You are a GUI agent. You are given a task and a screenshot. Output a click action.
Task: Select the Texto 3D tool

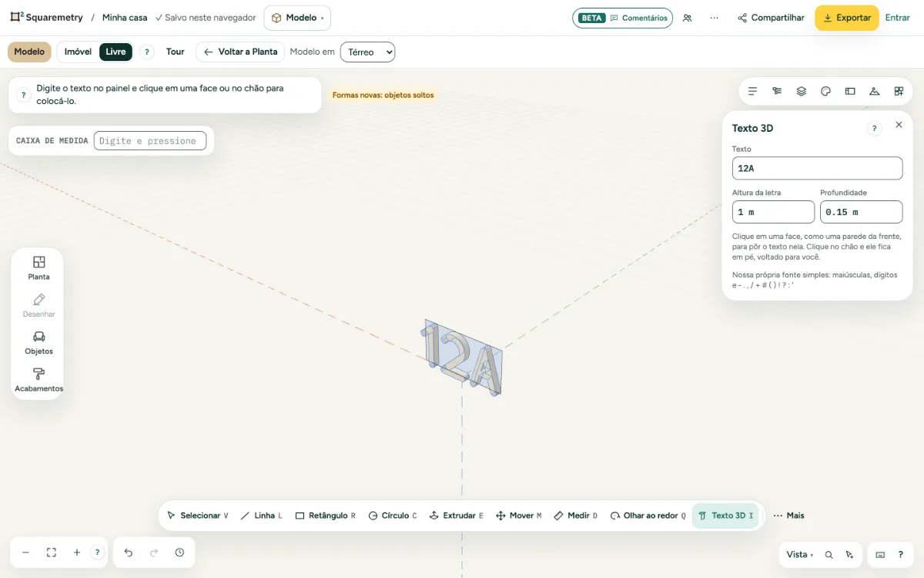(x=725, y=516)
